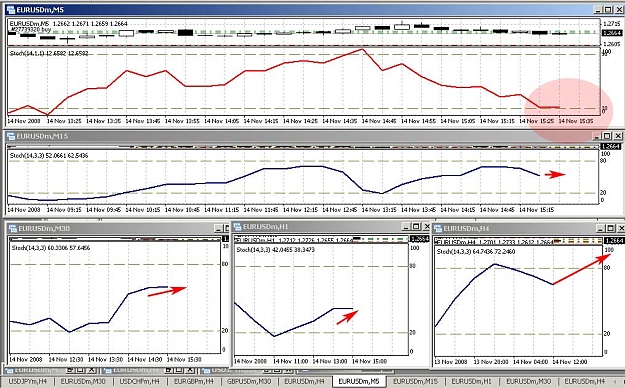Minimize the EURUSDm,M5 chart window
Screen dimensions: 625x388
(598, 10)
